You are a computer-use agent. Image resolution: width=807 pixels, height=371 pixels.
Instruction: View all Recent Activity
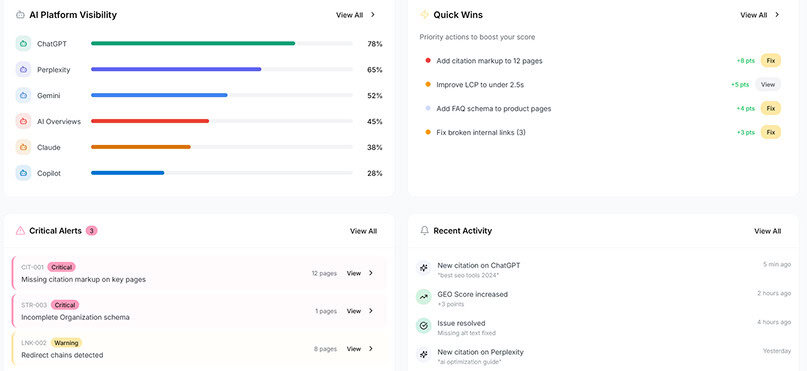[767, 231]
